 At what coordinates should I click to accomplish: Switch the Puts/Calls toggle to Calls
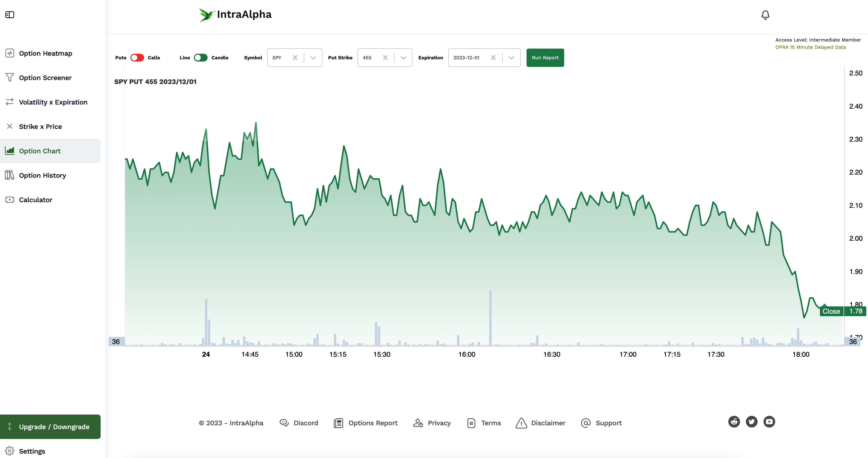pyautogui.click(x=137, y=58)
